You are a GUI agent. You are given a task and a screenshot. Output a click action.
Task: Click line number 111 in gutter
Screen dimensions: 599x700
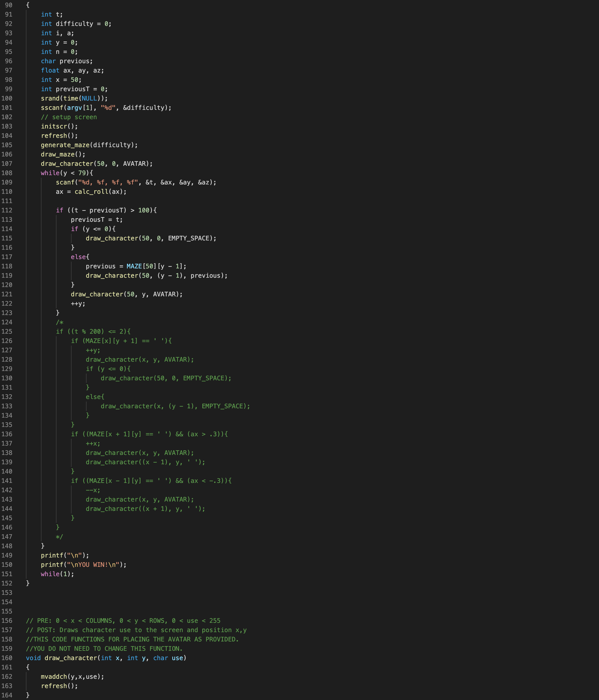coord(7,201)
